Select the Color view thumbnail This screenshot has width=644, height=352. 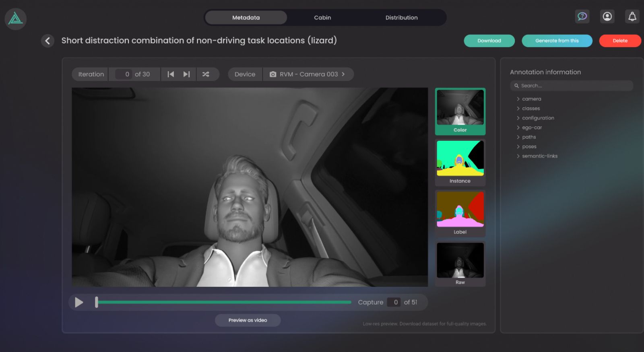(460, 111)
